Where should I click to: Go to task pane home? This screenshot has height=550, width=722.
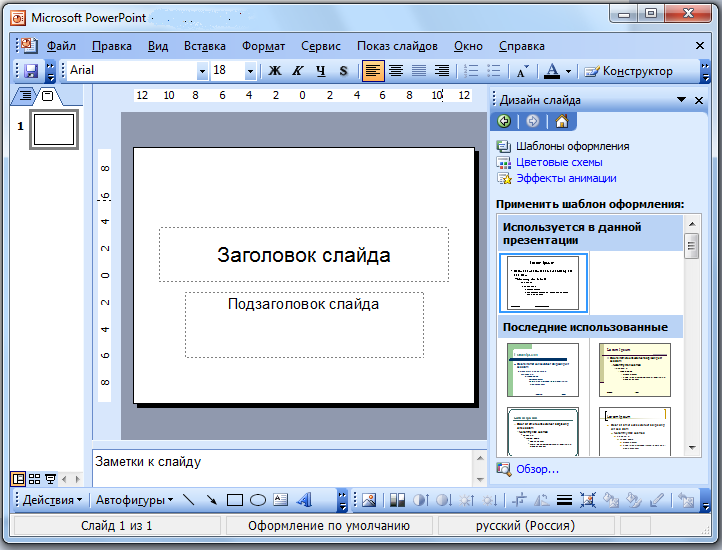pos(562,121)
